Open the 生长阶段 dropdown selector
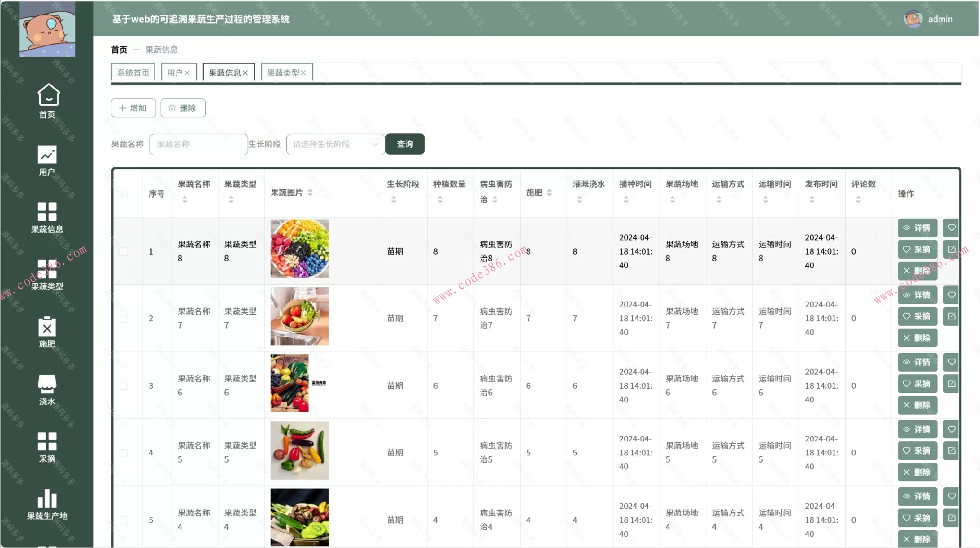Screen dimensions: 980x548 click(x=334, y=144)
